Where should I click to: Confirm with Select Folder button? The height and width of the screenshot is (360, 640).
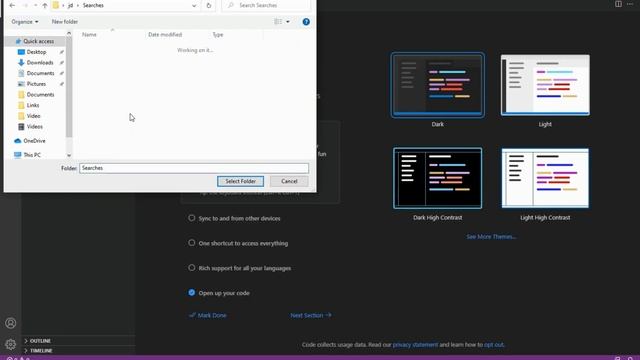(240, 181)
